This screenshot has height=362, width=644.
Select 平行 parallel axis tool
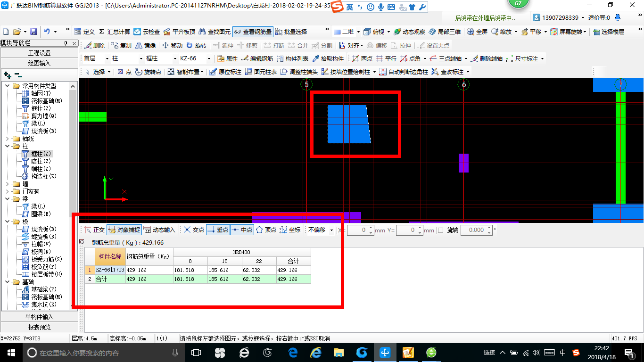point(386,59)
